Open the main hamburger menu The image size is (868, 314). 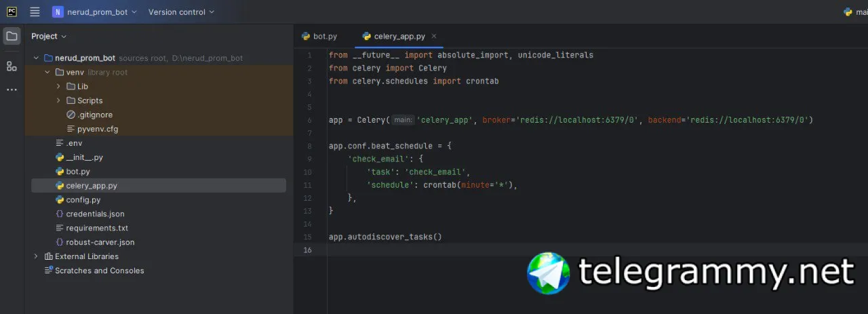35,12
